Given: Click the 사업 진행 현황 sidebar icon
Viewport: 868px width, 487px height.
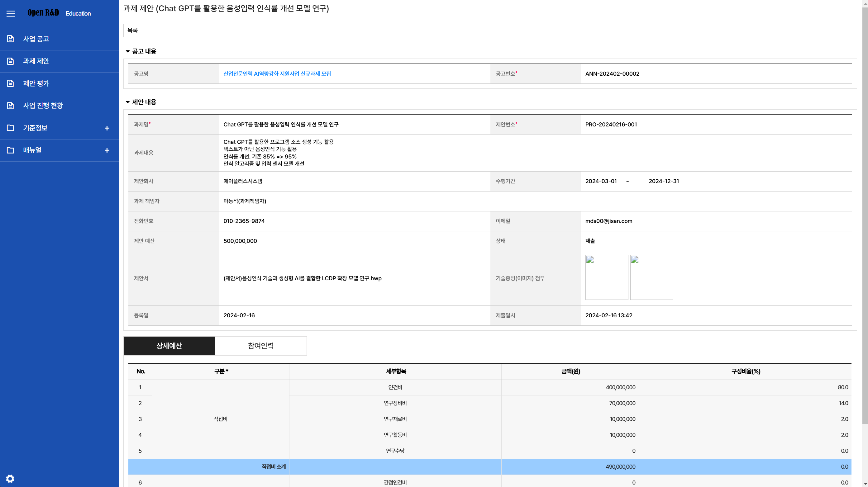Looking at the screenshot, I should 10,106.
